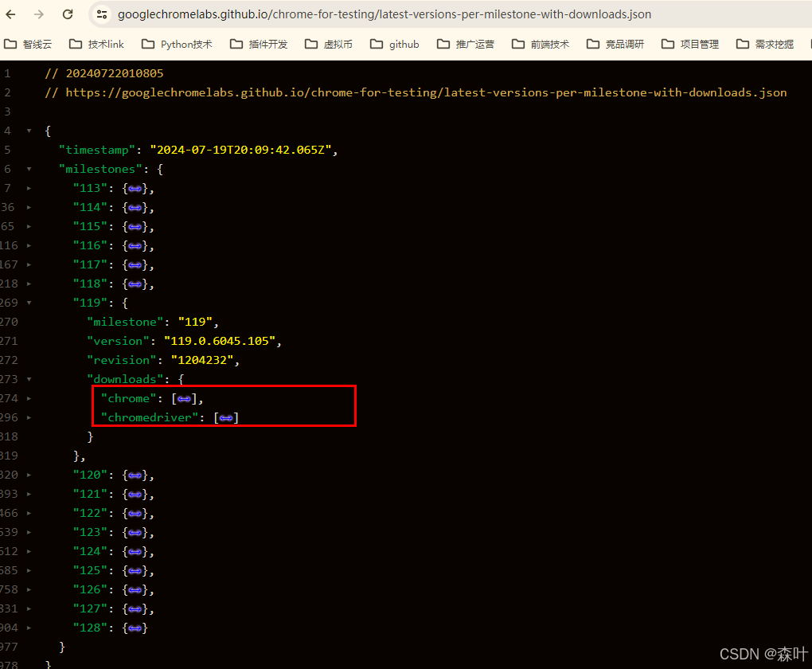Click the collapsed ellipsis icon of "128"
This screenshot has height=669, width=812.
135,628
